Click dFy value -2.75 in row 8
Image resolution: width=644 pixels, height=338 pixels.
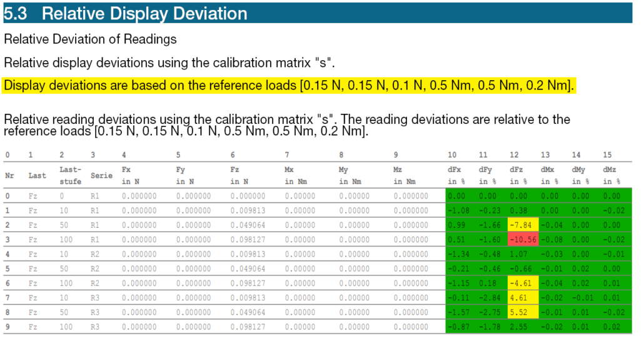click(490, 312)
